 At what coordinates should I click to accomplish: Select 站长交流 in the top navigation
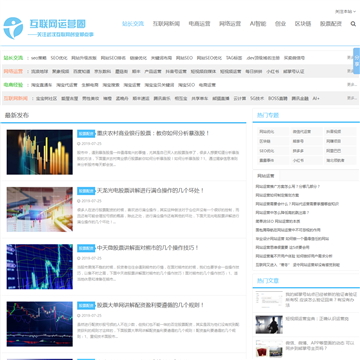(x=133, y=24)
